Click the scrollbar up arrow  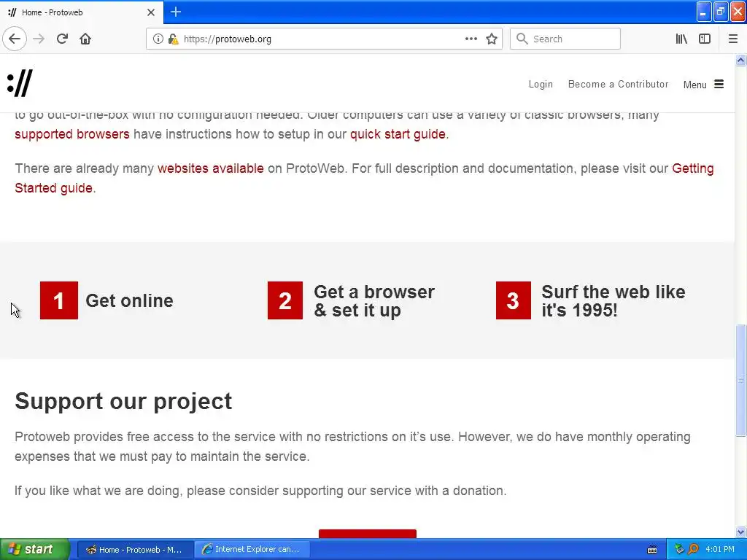point(741,61)
